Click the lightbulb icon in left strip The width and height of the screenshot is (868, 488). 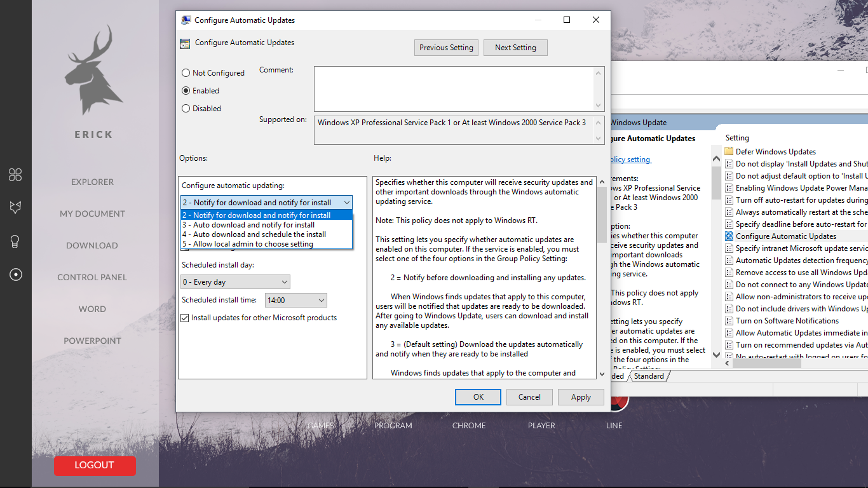coord(15,241)
